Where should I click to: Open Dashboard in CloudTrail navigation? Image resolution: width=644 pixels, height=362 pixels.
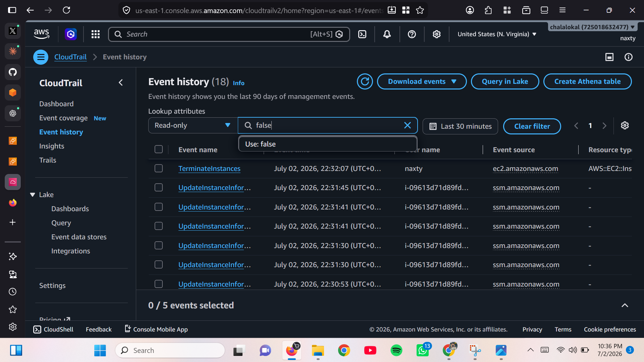pos(56,104)
